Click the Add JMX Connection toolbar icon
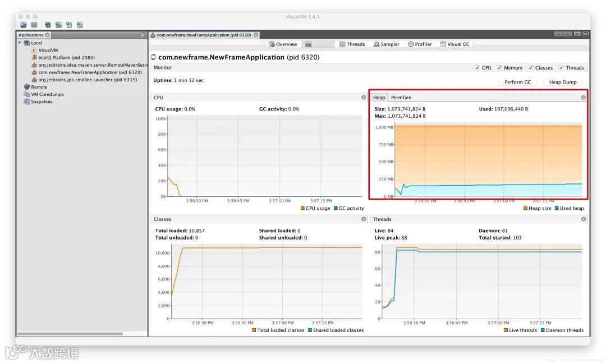606x364 pixels. click(x=48, y=25)
